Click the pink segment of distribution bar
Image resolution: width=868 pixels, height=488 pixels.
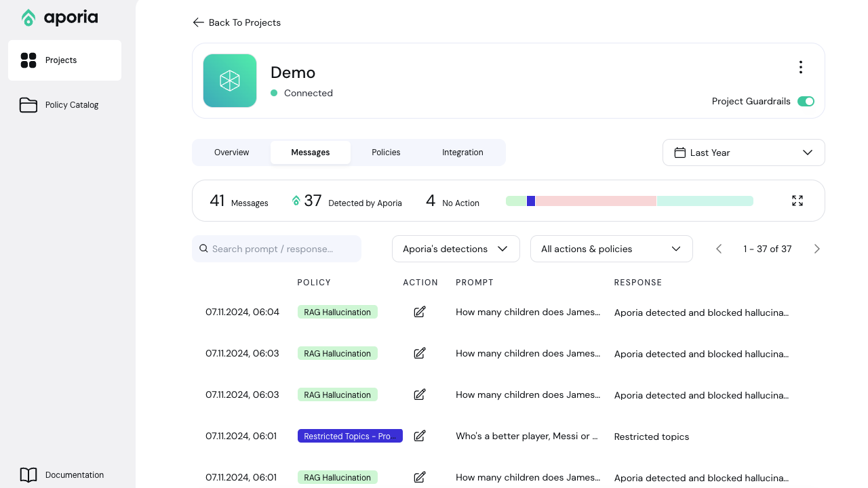(595, 201)
